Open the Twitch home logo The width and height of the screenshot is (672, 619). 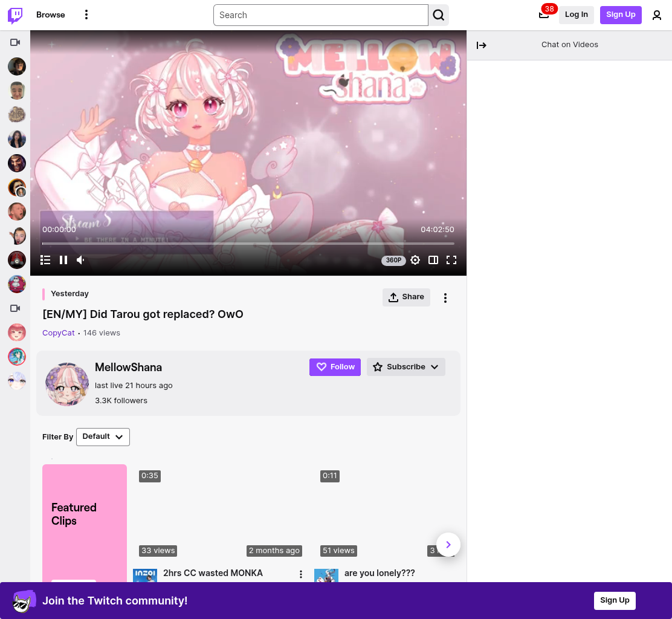[16, 15]
